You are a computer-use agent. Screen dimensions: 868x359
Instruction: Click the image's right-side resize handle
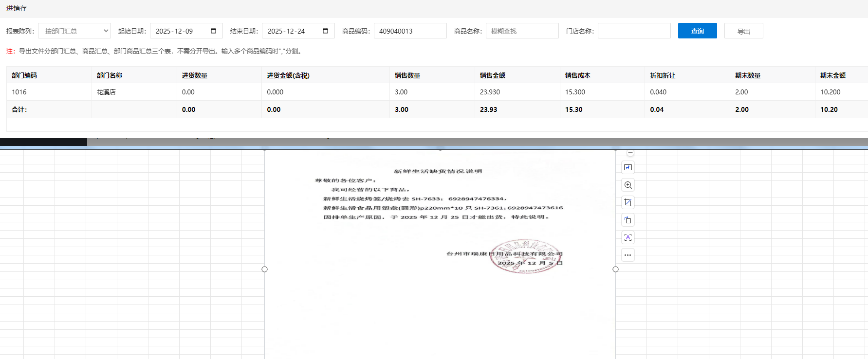(615, 269)
